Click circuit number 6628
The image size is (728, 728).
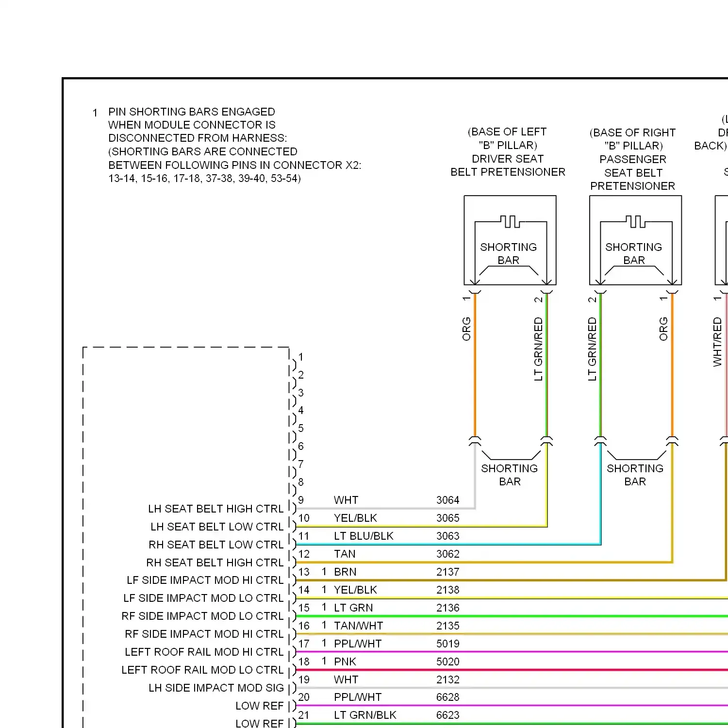tap(447, 697)
